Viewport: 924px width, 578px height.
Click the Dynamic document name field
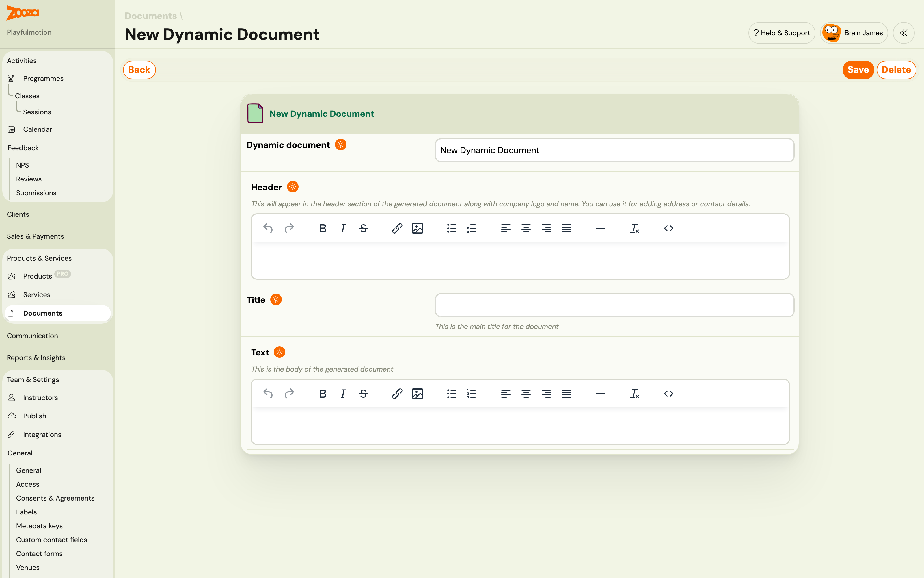[614, 150]
